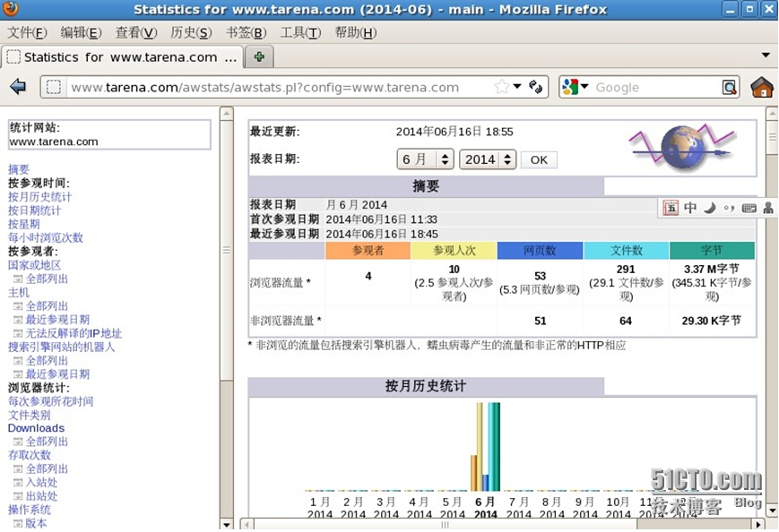779x532 pixels.
Task: Open the address bar history dropdown arrow
Action: coord(517,86)
